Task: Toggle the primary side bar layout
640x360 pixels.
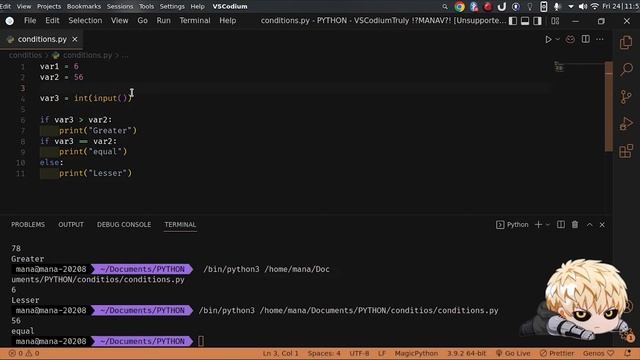Action: 513,21
